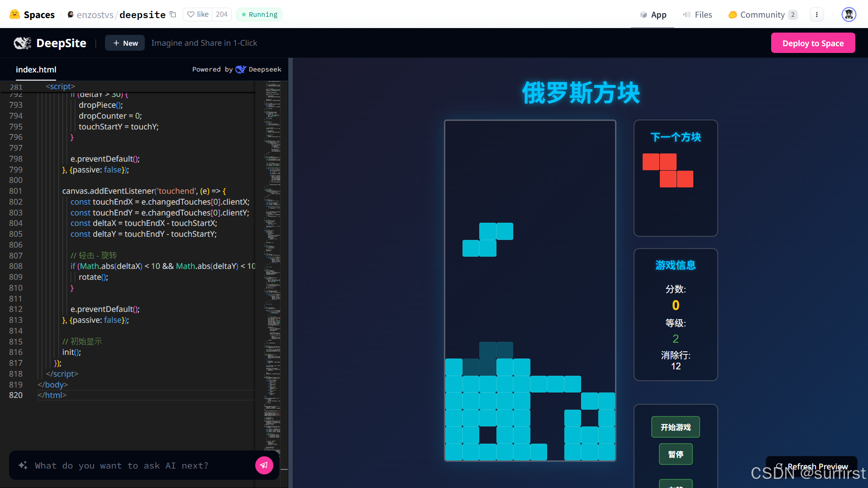Click the sparkle AI icon in prompt box
868x488 pixels.
(23, 465)
